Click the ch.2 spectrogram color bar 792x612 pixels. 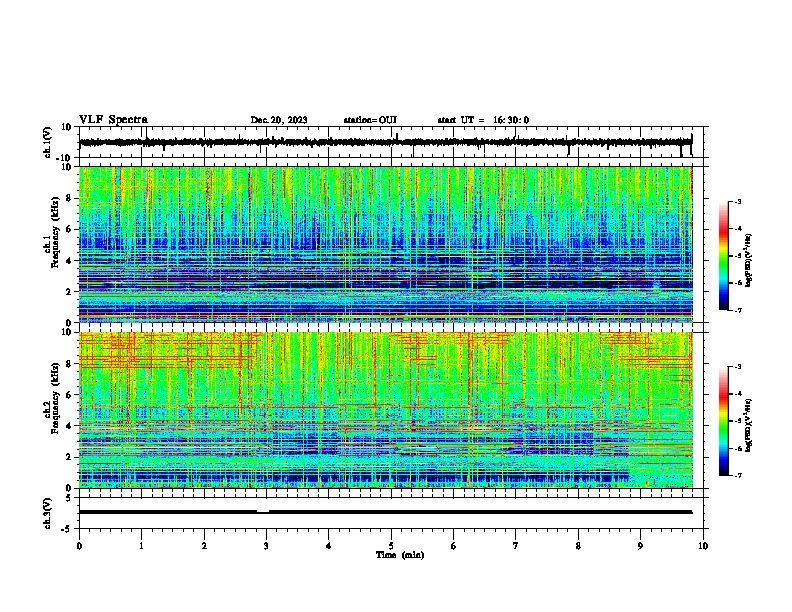724,421
